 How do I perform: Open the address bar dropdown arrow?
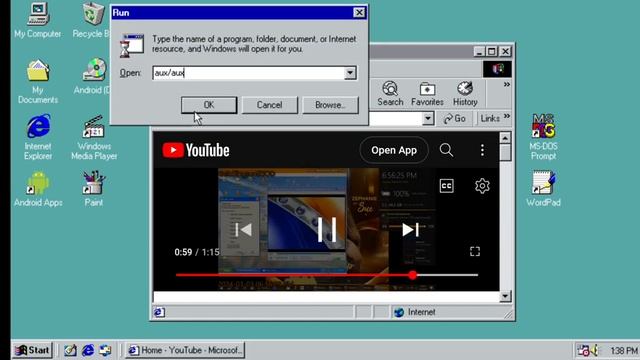point(427,118)
